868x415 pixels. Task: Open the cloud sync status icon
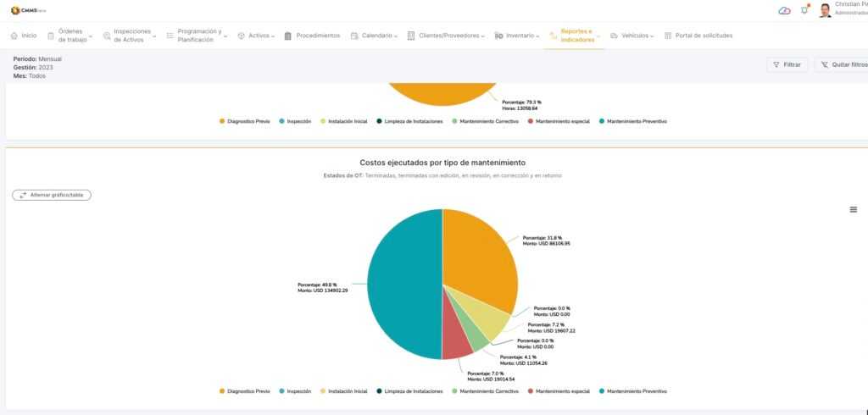pos(784,10)
